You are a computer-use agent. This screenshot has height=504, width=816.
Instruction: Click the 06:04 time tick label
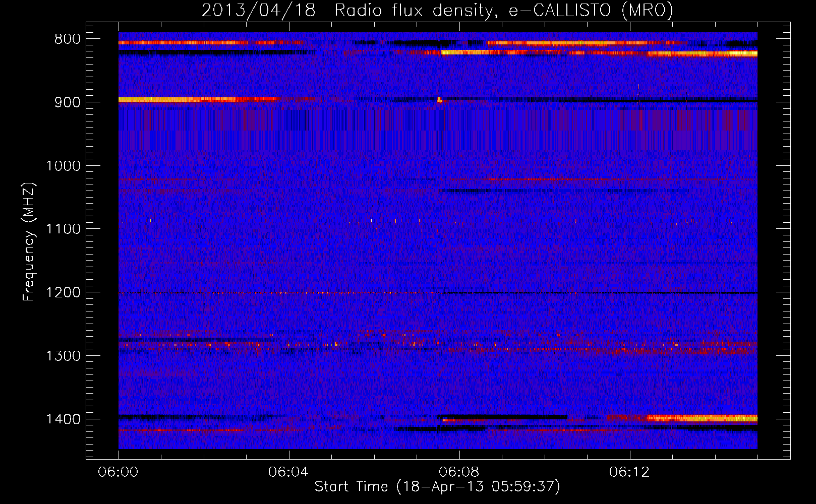[288, 472]
